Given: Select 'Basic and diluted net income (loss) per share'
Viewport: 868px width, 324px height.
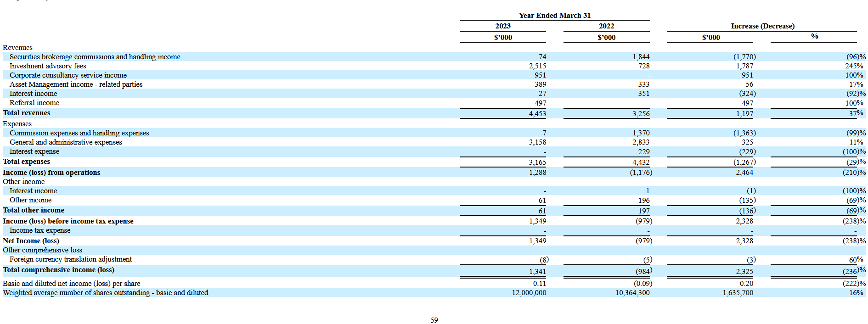Looking at the screenshot, I should 72,284.
